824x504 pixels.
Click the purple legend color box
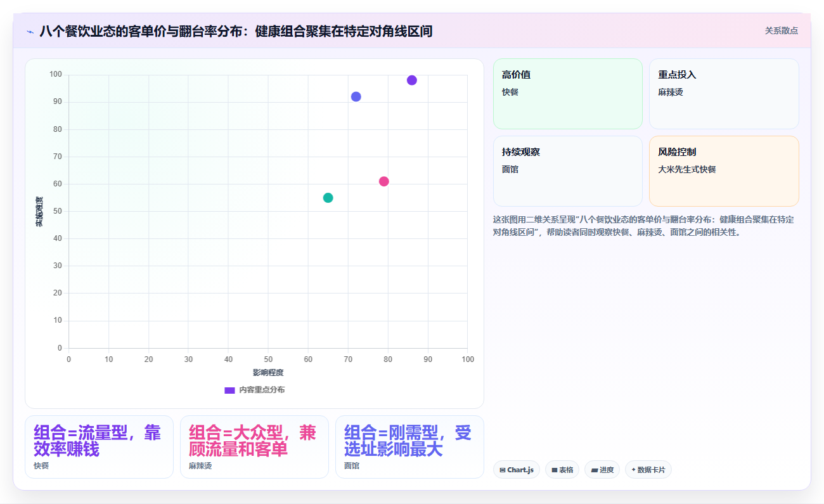coord(229,390)
